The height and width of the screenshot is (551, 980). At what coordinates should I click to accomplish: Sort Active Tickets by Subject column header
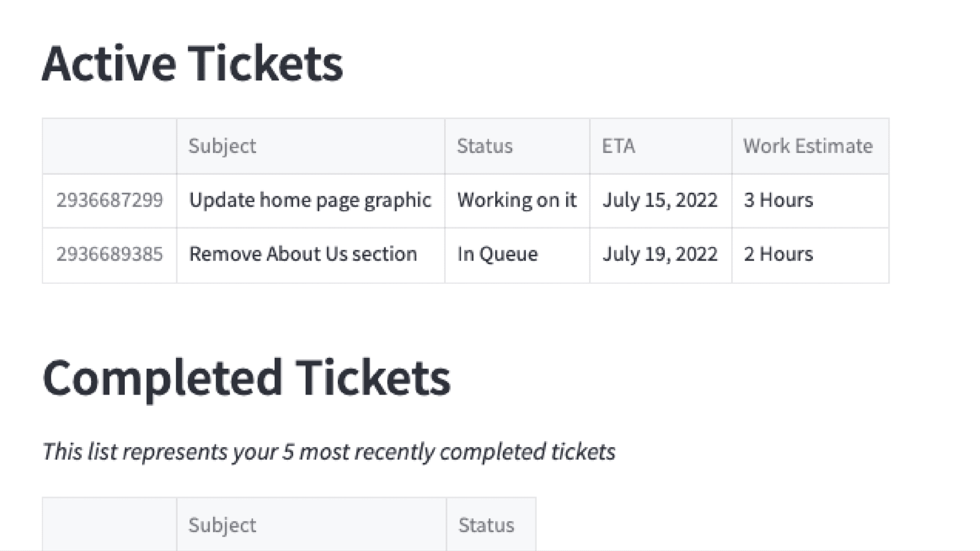click(223, 146)
